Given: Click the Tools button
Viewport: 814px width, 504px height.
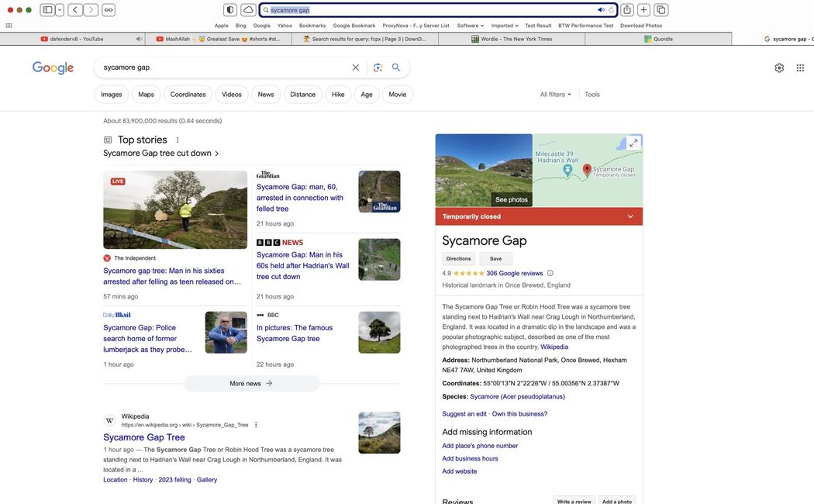Looking at the screenshot, I should 592,95.
